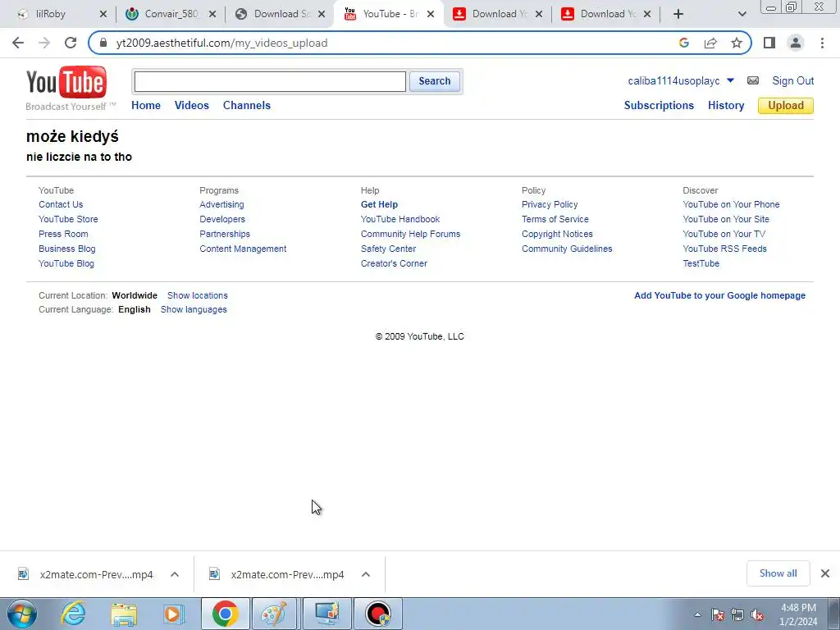Switch to the last Download tab
The height and width of the screenshot is (630, 840).
pyautogui.click(x=606, y=14)
